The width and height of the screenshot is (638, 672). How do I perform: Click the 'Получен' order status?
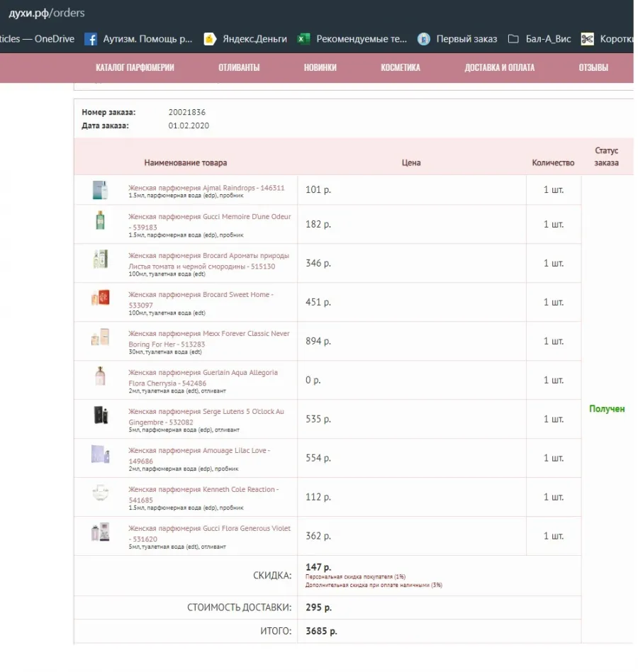pyautogui.click(x=607, y=409)
